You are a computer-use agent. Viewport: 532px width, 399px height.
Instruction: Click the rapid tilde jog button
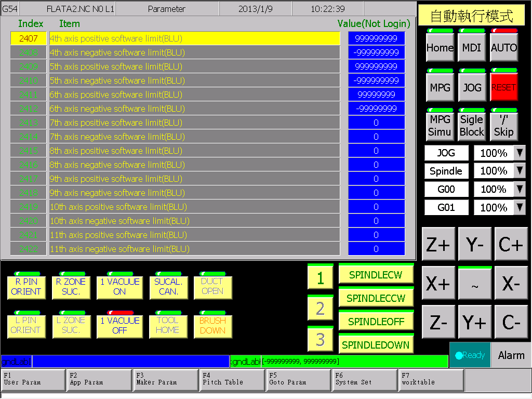point(474,283)
